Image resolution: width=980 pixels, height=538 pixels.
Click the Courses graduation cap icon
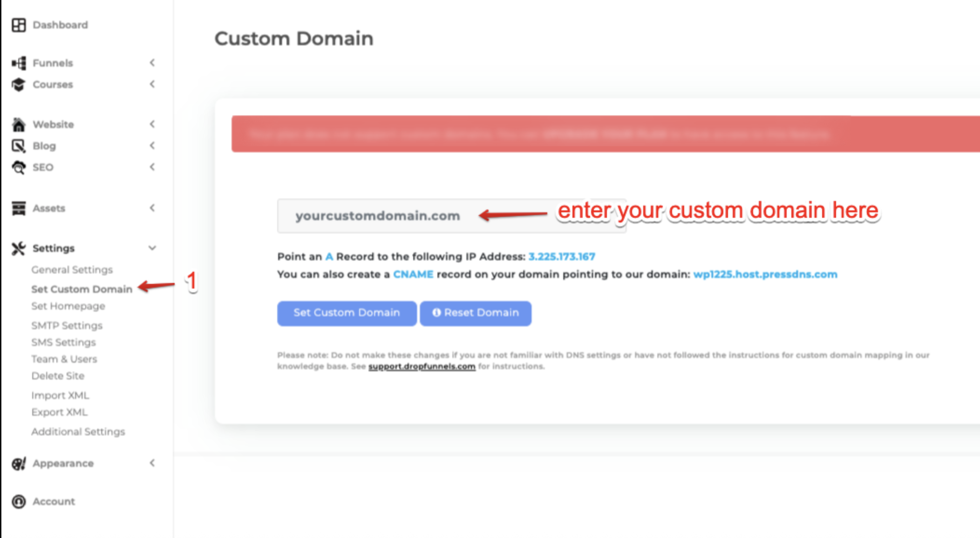(19, 85)
